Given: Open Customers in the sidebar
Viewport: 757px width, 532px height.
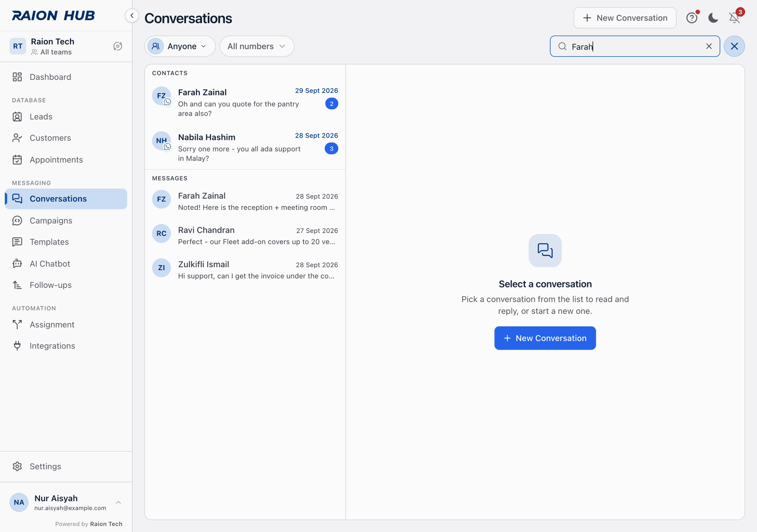Looking at the screenshot, I should click(66, 138).
